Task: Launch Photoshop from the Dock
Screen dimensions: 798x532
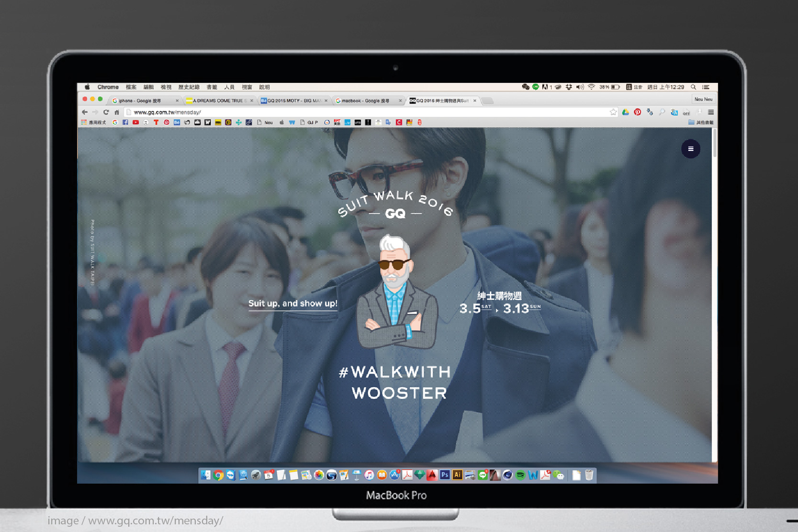Action: (x=445, y=475)
